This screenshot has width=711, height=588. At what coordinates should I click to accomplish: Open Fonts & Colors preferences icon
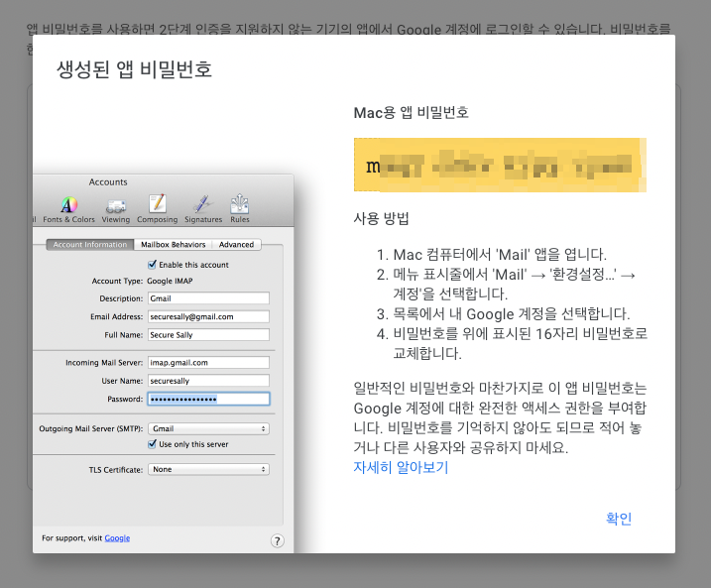tap(69, 209)
